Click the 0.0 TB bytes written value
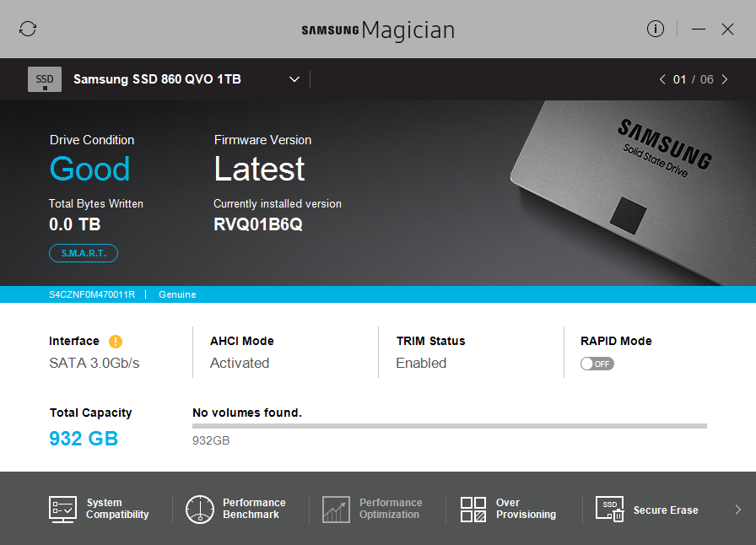This screenshot has width=756, height=545. [75, 224]
